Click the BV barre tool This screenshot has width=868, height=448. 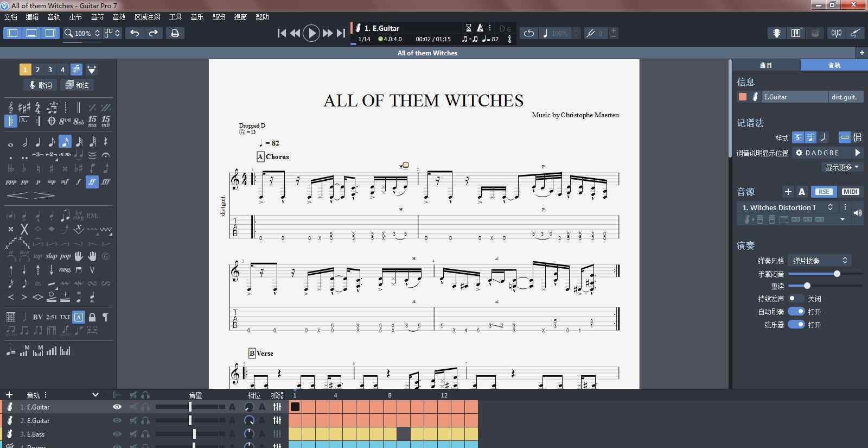(38, 317)
